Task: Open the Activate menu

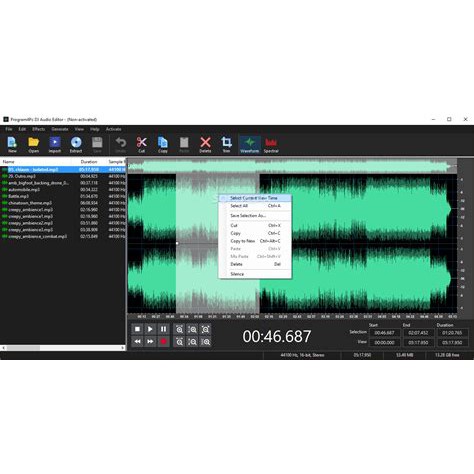Action: [113, 129]
